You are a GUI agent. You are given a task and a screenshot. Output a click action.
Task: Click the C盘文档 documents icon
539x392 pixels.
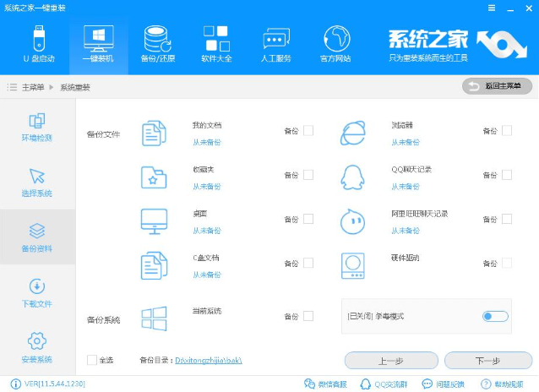point(155,265)
